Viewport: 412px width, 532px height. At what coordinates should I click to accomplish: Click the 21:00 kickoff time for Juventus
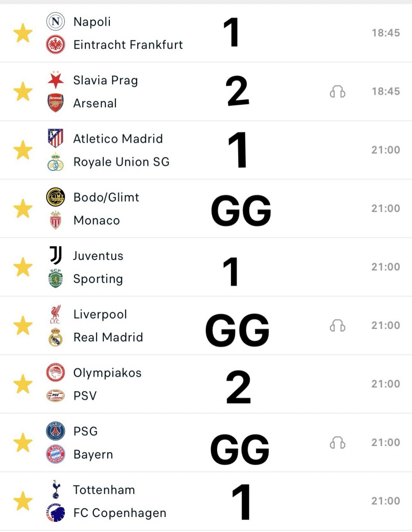(x=385, y=267)
